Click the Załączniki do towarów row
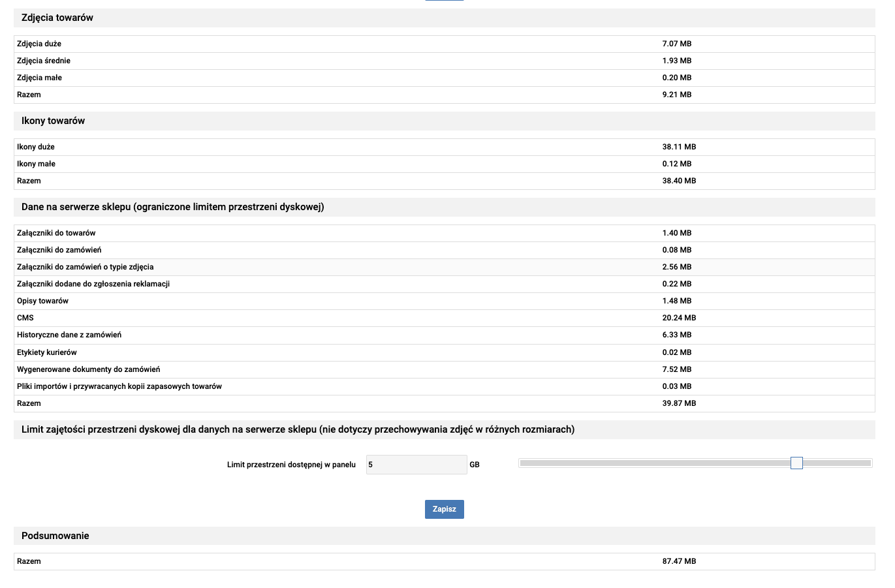Image resolution: width=895 pixels, height=588 pixels. (x=444, y=233)
